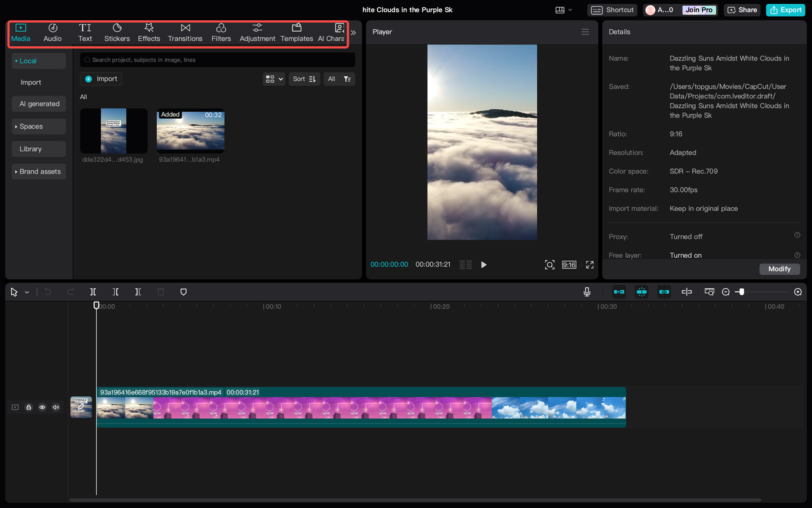Viewport: 812px width, 508px height.
Task: Toggle magnetic snapping in the timeline toolbar
Action: [x=641, y=291]
